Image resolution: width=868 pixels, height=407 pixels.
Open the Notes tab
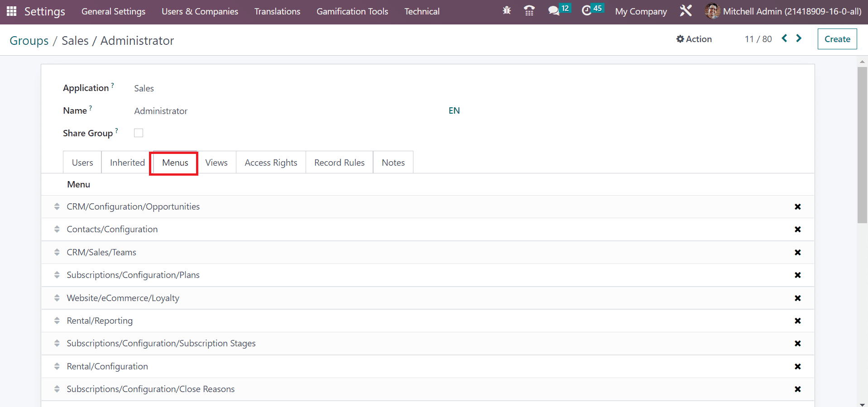pos(393,163)
